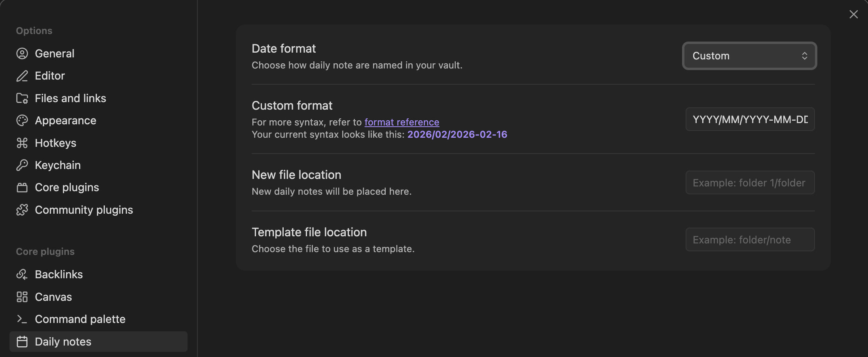This screenshot has width=868, height=357.
Task: Open the Date format dropdown
Action: 749,56
